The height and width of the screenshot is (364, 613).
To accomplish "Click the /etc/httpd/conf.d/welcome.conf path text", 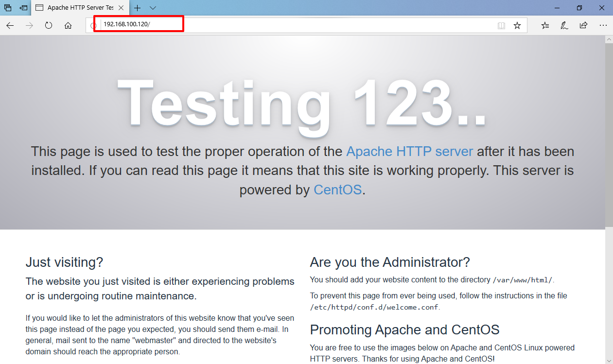I will point(374,308).
